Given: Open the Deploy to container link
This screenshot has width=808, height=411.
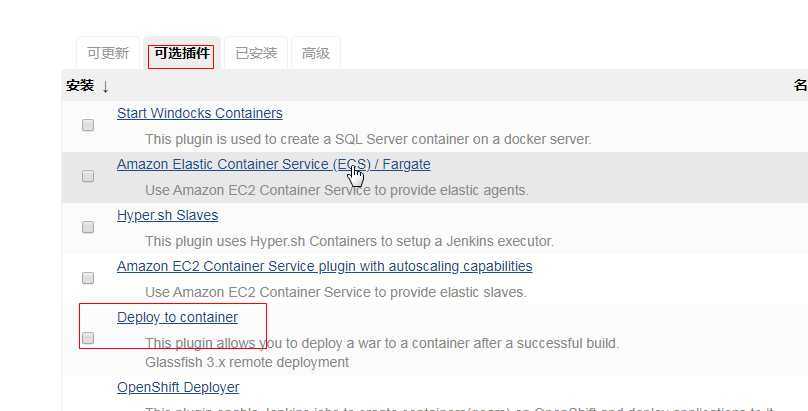Looking at the screenshot, I should click(x=177, y=317).
